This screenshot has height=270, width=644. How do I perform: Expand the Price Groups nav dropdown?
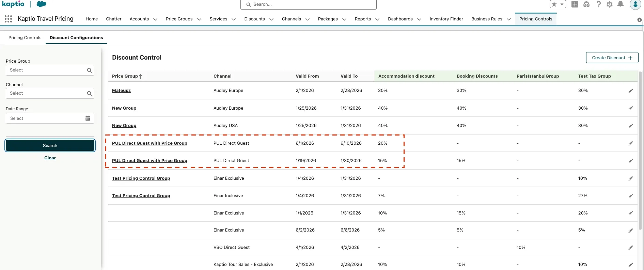click(x=199, y=19)
